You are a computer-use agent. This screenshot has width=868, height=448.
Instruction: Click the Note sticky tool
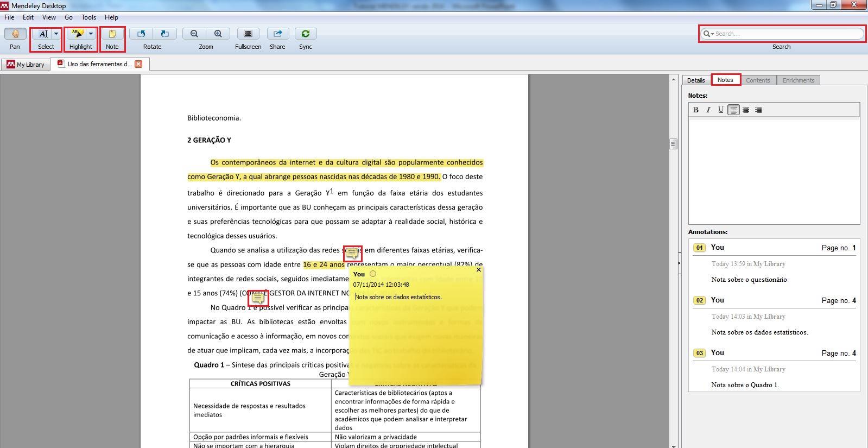112,34
